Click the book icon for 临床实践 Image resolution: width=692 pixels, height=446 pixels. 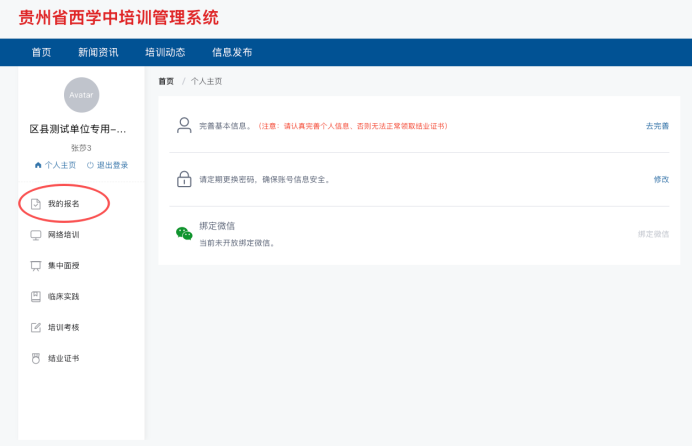point(36,296)
